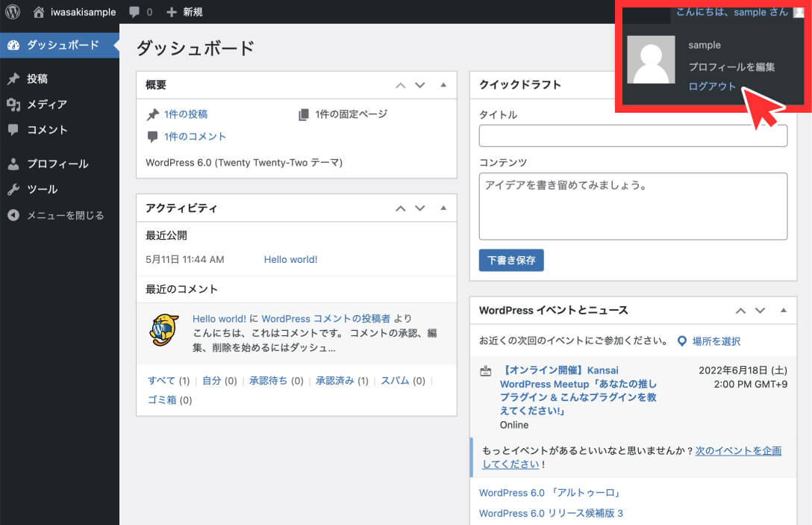Open メディア (Media) in the sidebar
Viewport: 812px width, 525px height.
[x=60, y=104]
